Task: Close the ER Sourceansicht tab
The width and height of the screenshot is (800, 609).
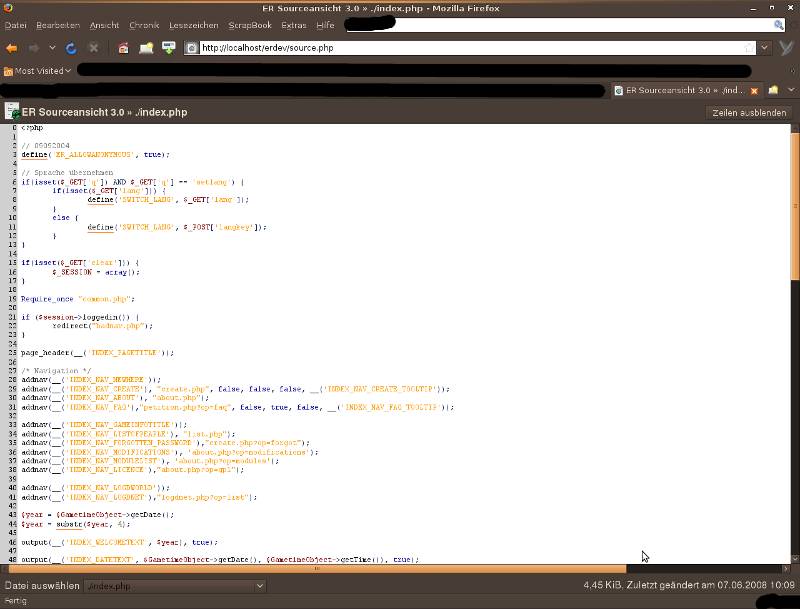Action: point(754,91)
